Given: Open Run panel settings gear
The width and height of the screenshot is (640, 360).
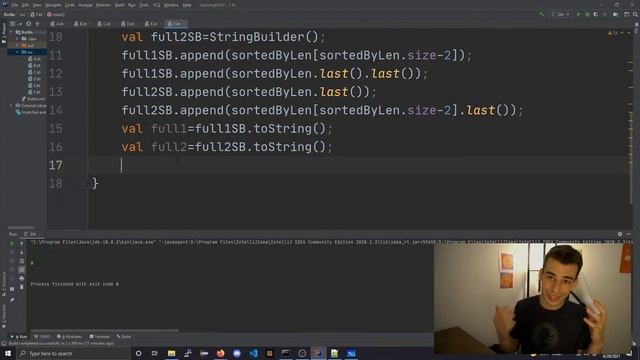Looking at the screenshot, I should pyautogui.click(x=620, y=234).
